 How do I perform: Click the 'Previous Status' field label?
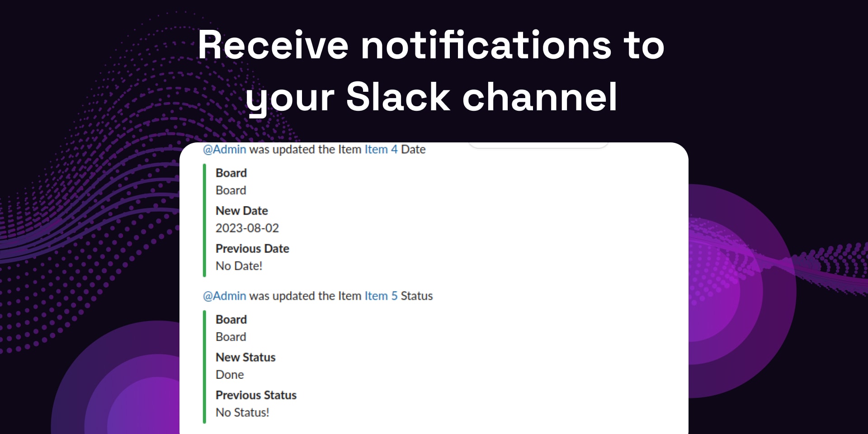pos(256,395)
